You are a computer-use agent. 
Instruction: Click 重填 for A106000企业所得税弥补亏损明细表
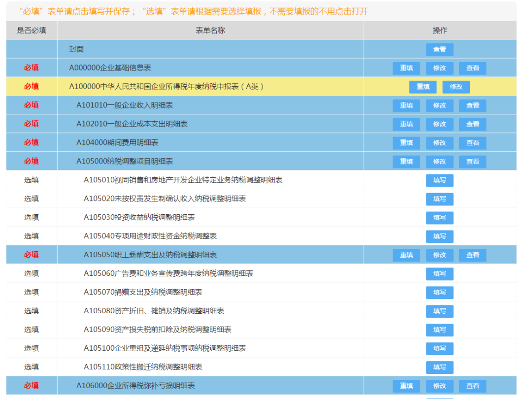point(406,386)
